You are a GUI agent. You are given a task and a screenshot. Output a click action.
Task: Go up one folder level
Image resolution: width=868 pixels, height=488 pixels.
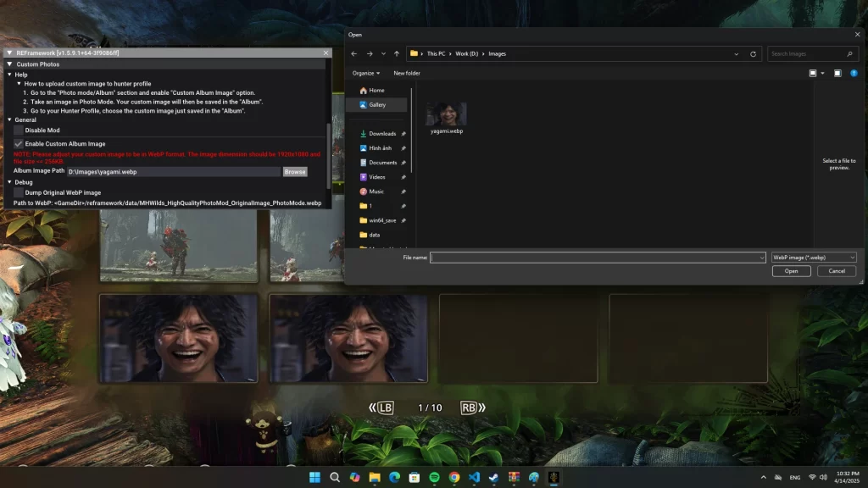pos(397,53)
